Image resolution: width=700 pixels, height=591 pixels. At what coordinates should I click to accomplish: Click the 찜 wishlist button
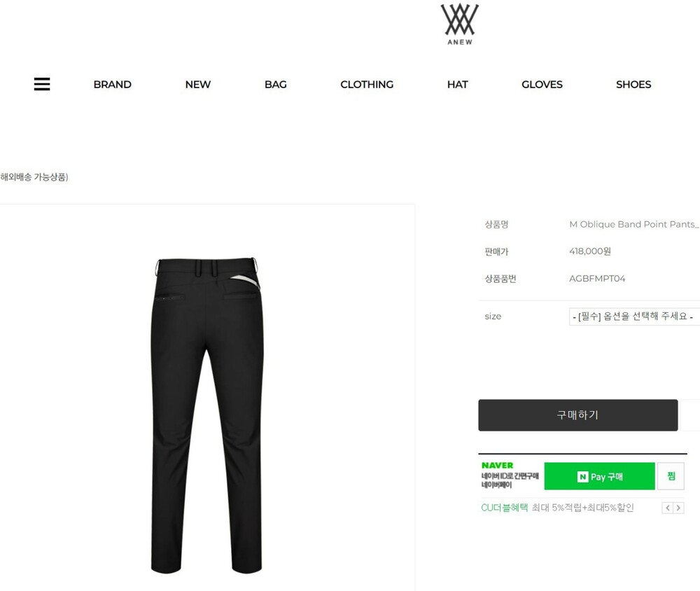pos(671,476)
